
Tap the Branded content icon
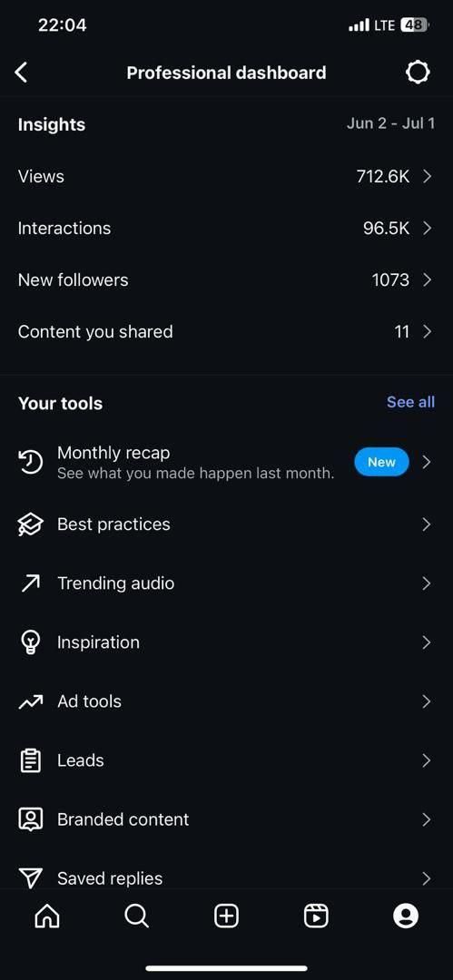pos(30,819)
